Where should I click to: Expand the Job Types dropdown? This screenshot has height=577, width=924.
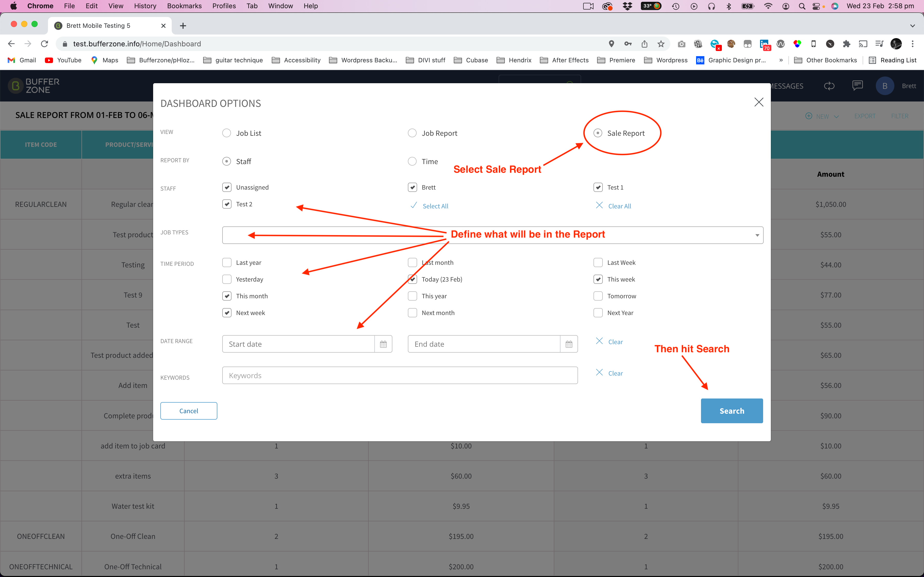click(492, 235)
